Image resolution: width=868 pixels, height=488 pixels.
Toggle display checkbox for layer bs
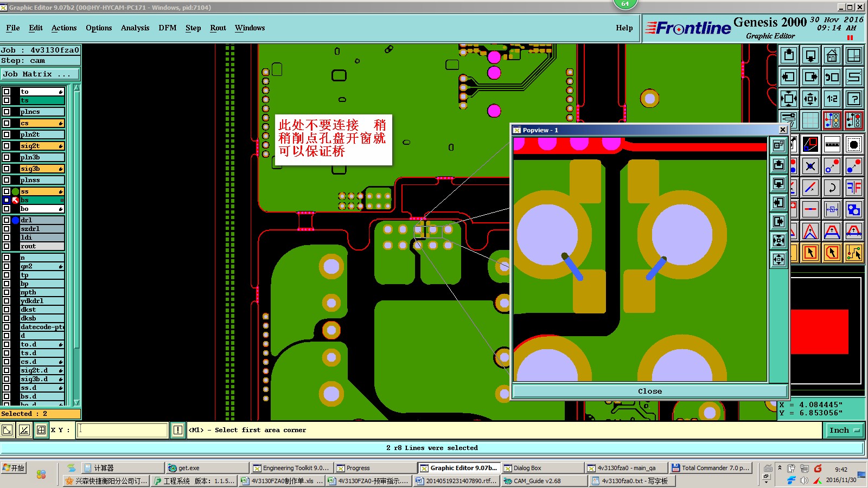point(7,200)
